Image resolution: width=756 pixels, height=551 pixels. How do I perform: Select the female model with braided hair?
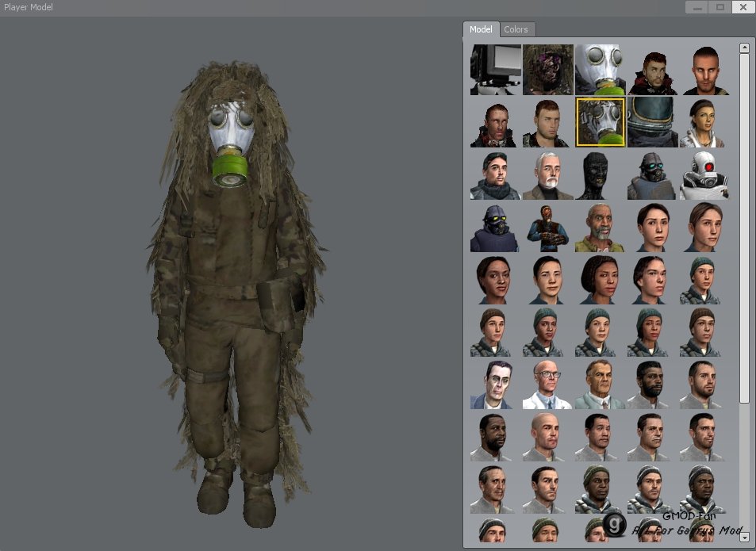601,280
